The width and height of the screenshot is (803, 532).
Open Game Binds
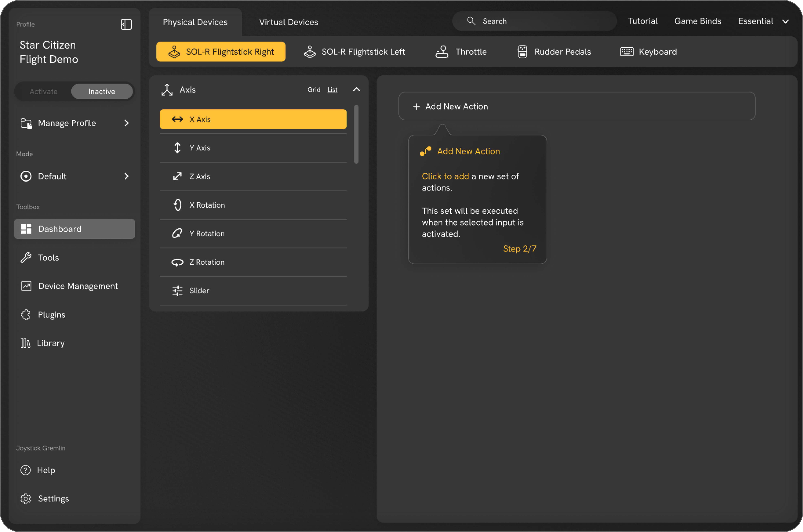[697, 21]
